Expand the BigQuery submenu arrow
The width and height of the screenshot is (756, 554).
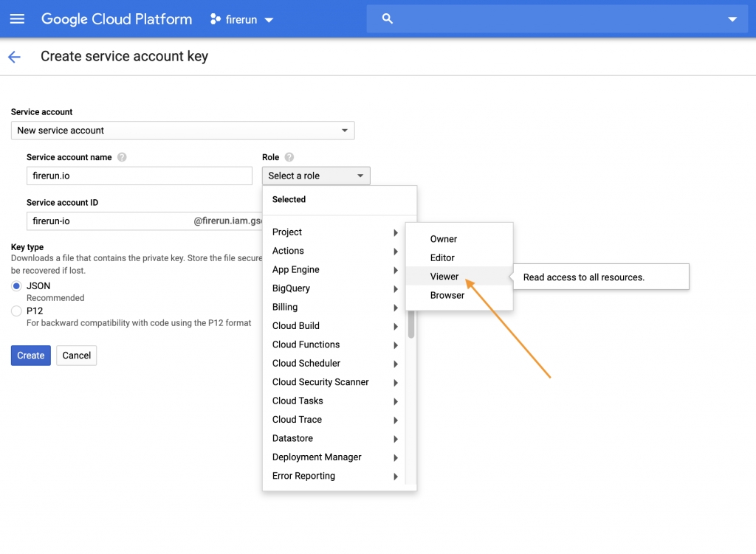(396, 289)
